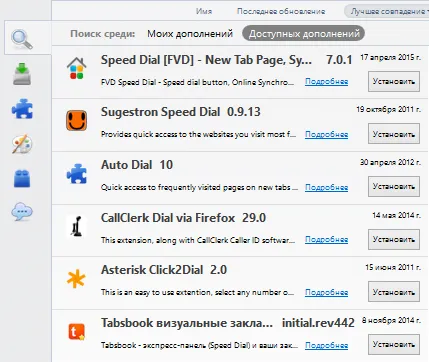Open the Extensions puzzle piece sidebar icon
Viewport: 429px width, 362px height.
(x=22, y=109)
